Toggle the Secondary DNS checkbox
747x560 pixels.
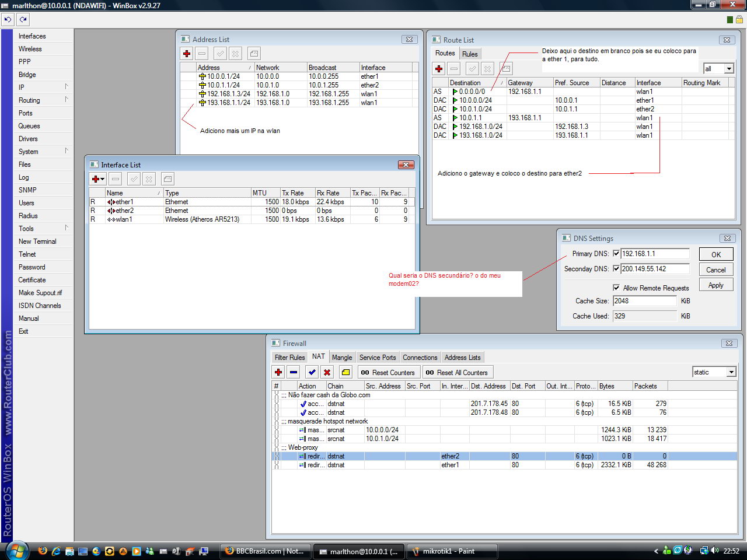(616, 269)
